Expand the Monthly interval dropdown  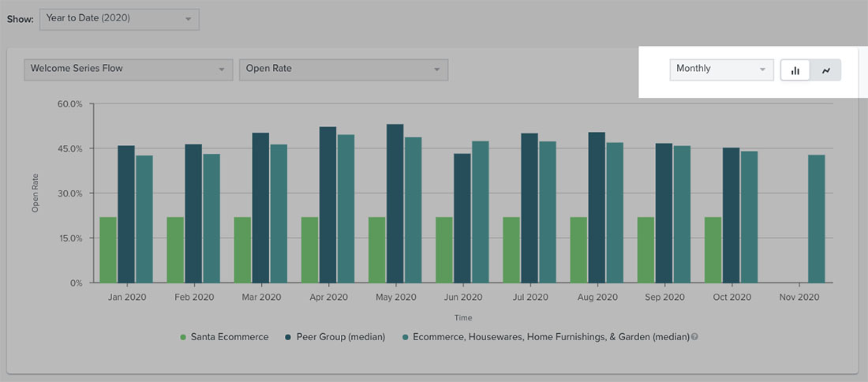click(721, 69)
